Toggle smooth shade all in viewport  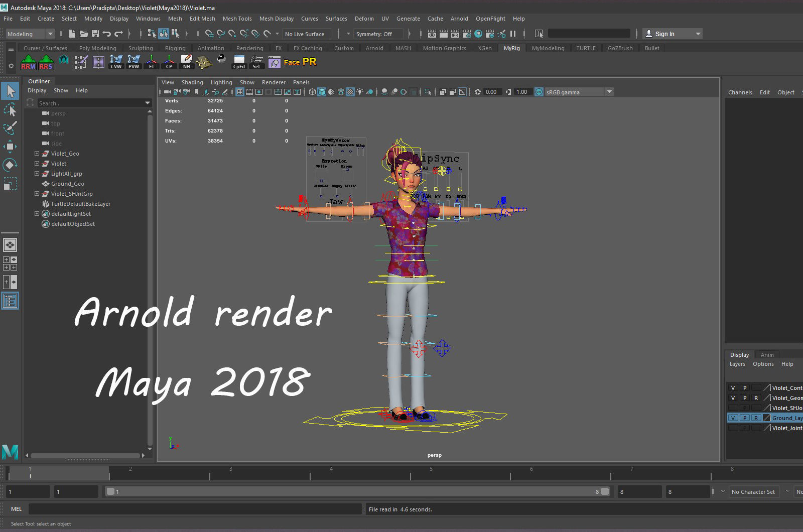(x=322, y=92)
